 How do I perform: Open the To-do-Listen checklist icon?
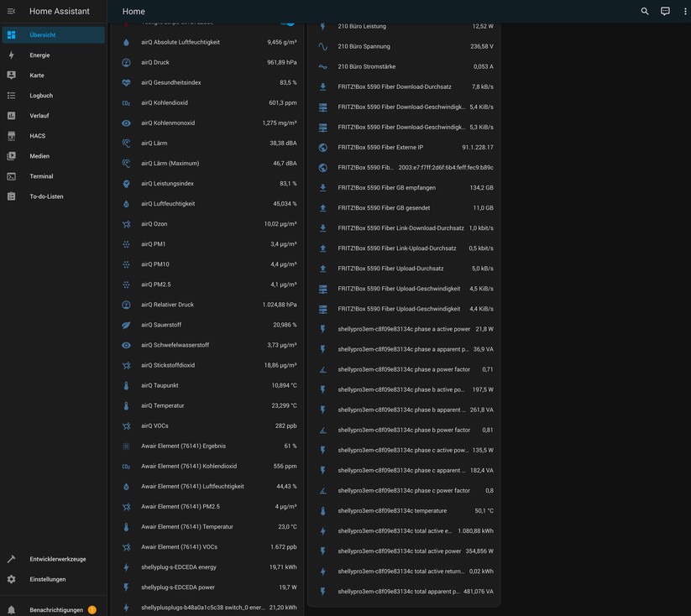pos(12,196)
